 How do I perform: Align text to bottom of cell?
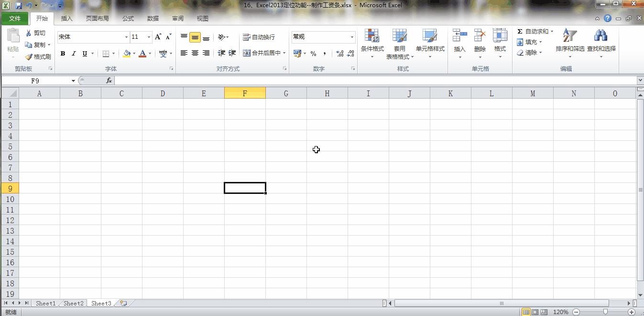[206, 37]
